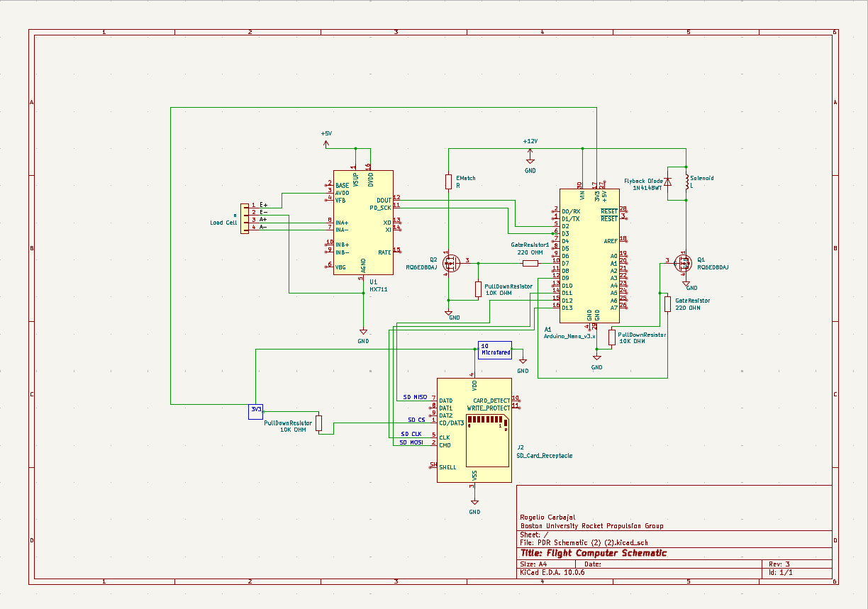
Task: Select the 'Size: A4' field
Action: click(533, 564)
